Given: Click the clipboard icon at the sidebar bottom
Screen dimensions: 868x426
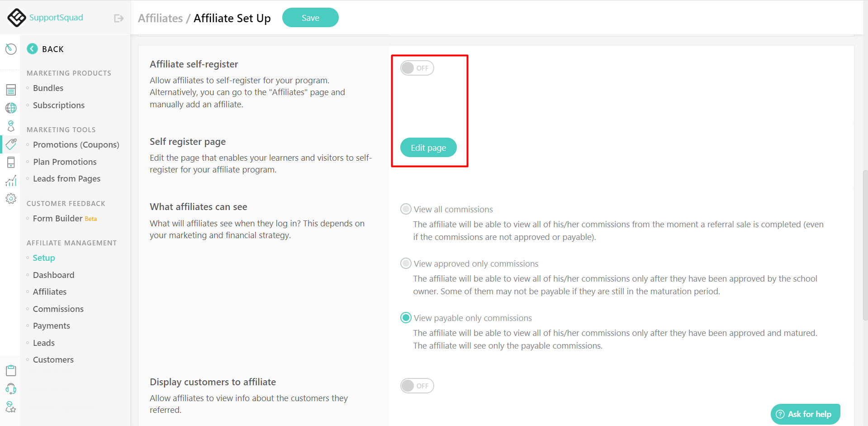Looking at the screenshot, I should pos(10,370).
